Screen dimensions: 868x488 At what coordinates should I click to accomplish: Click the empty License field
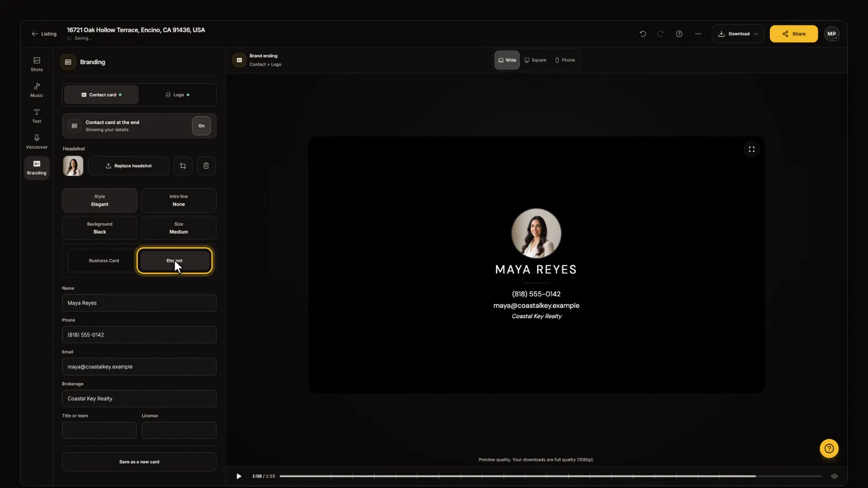[179, 431]
